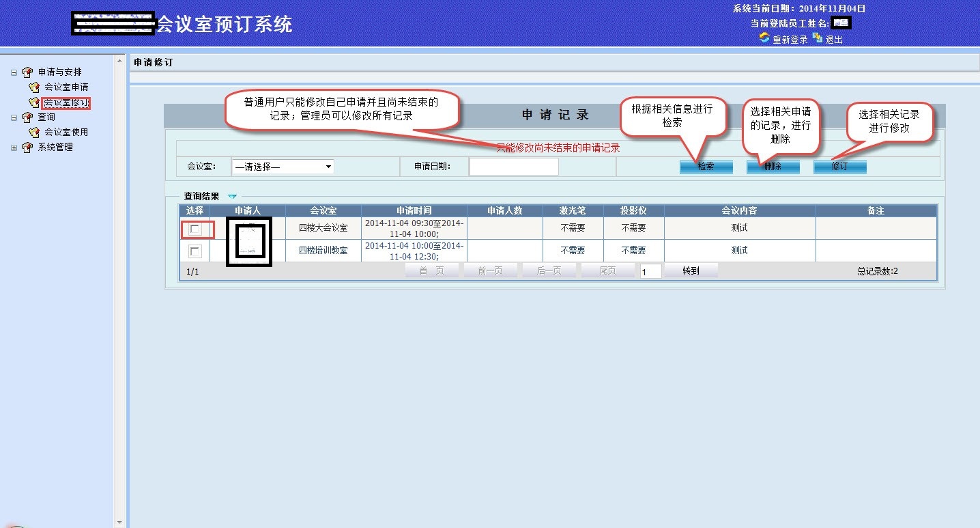Tick the checkbox for the 四楼培训教室 row
Image resolution: width=980 pixels, height=528 pixels.
pyautogui.click(x=195, y=251)
